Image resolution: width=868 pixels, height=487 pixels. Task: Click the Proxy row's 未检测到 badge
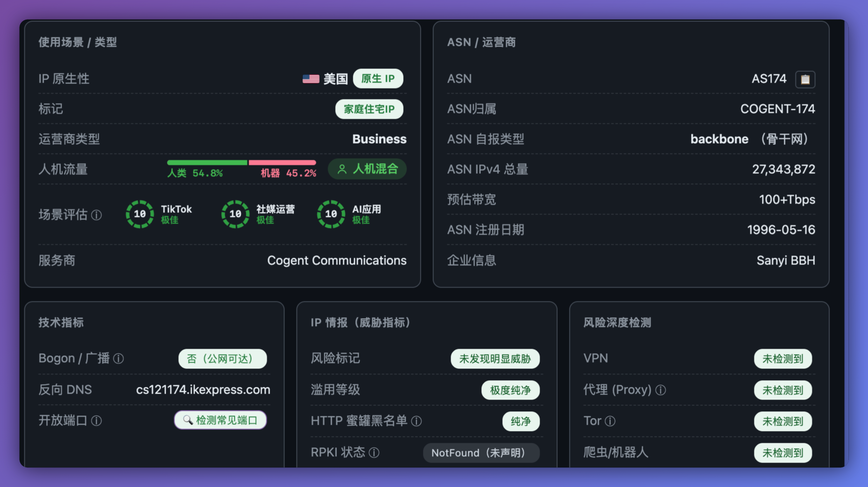click(x=783, y=390)
